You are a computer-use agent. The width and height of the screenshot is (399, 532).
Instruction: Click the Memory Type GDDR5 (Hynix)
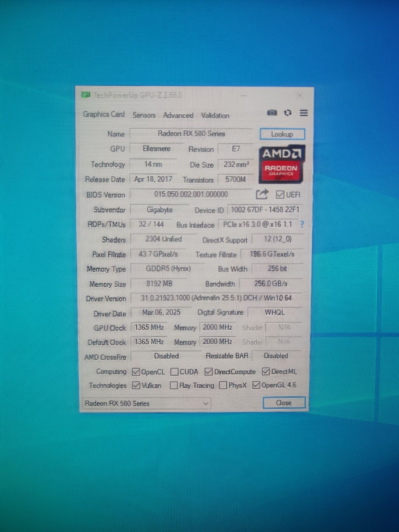click(168, 269)
